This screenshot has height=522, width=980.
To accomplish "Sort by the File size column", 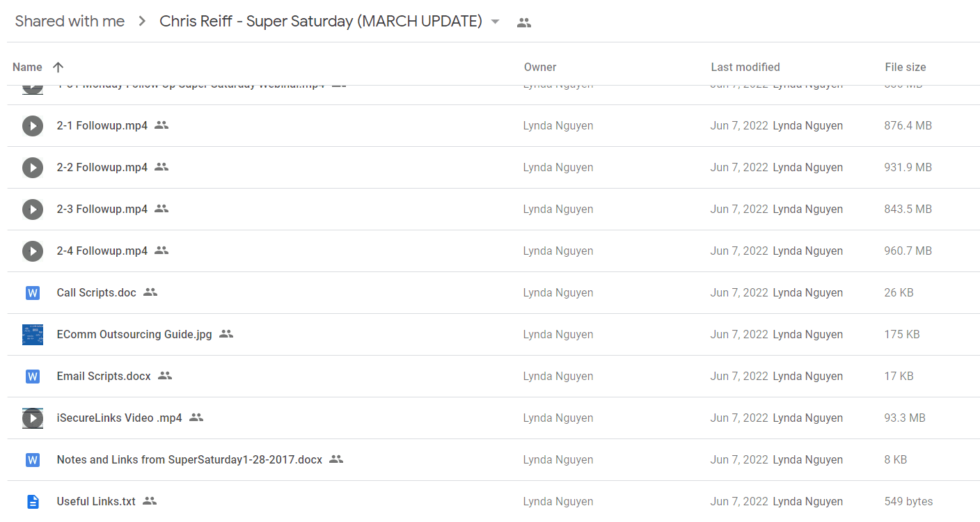I will pos(906,67).
